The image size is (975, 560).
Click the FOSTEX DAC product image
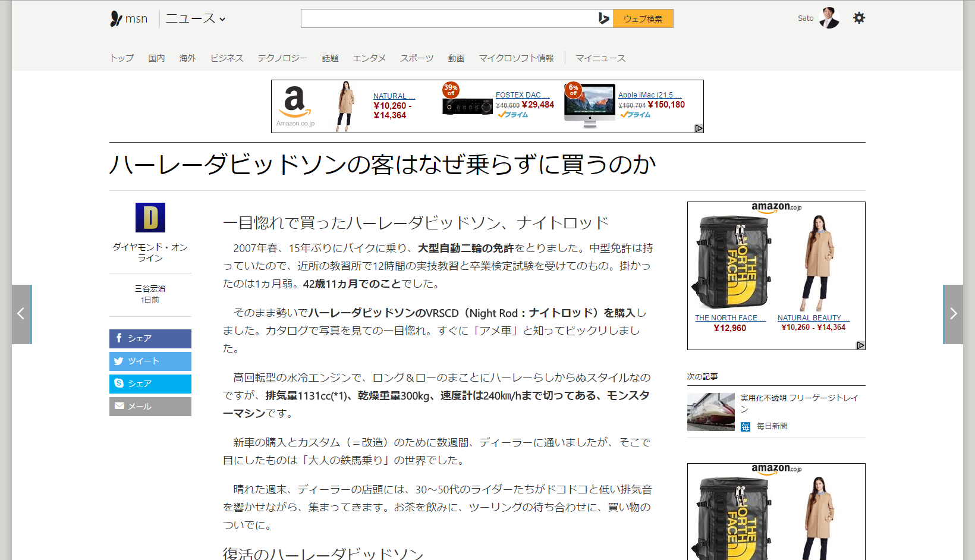coord(467,106)
